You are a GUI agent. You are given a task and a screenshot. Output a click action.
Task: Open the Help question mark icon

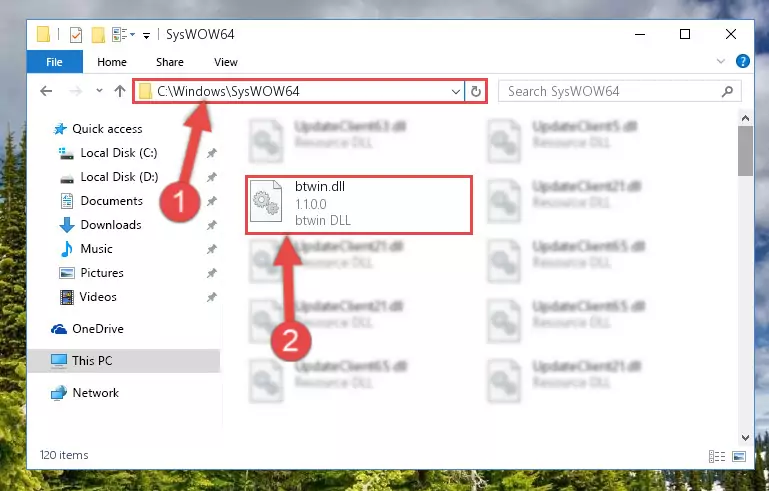point(743,61)
